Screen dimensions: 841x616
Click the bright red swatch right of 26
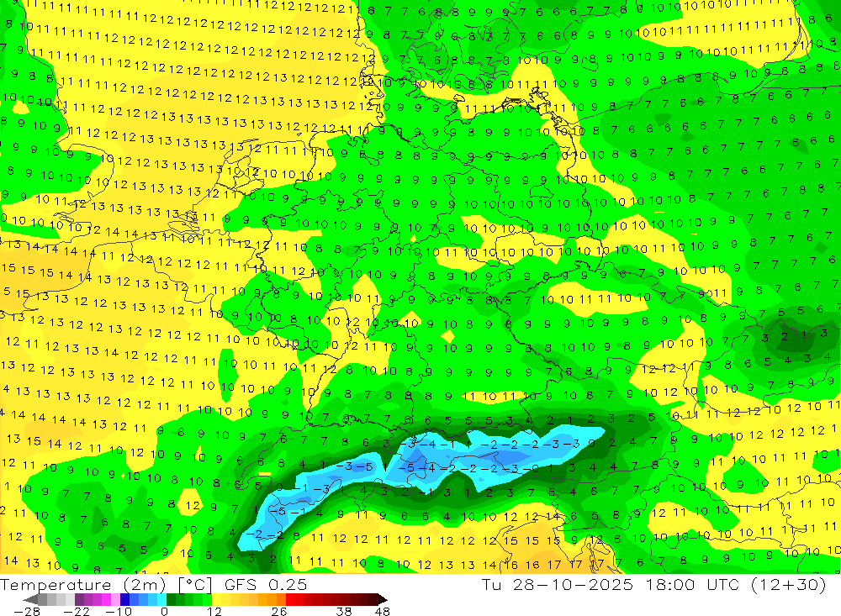290,599
